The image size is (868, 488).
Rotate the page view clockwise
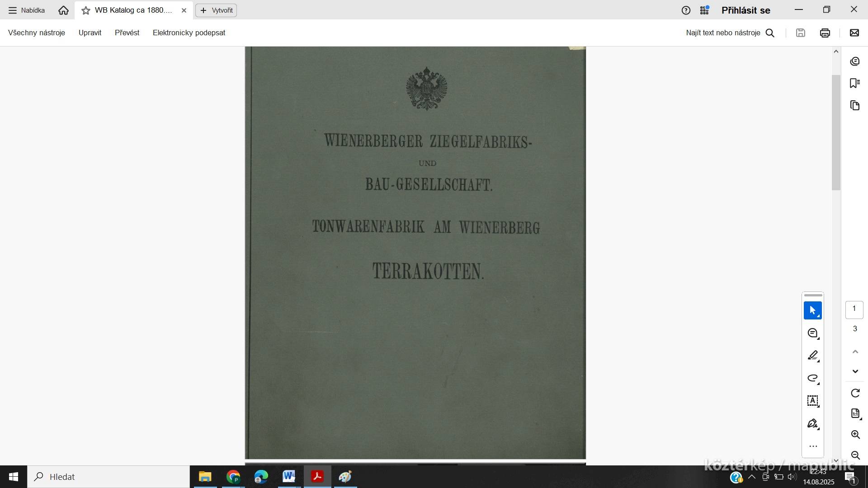point(855,393)
